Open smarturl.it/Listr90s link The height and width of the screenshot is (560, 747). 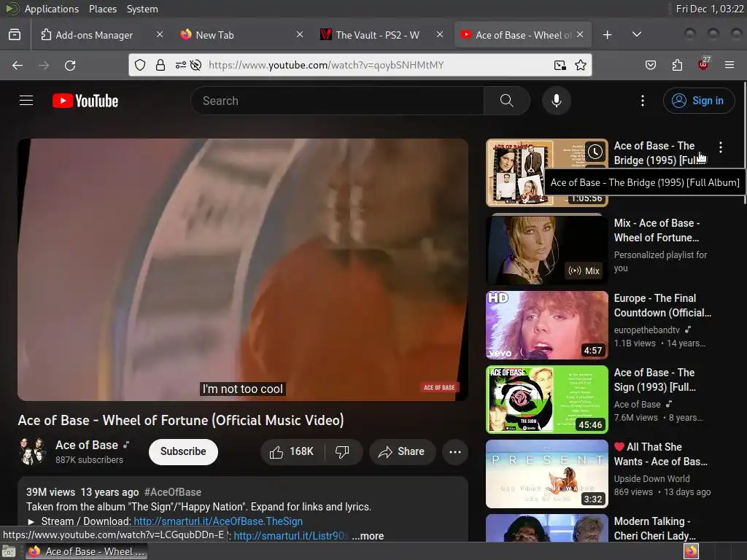coord(291,536)
